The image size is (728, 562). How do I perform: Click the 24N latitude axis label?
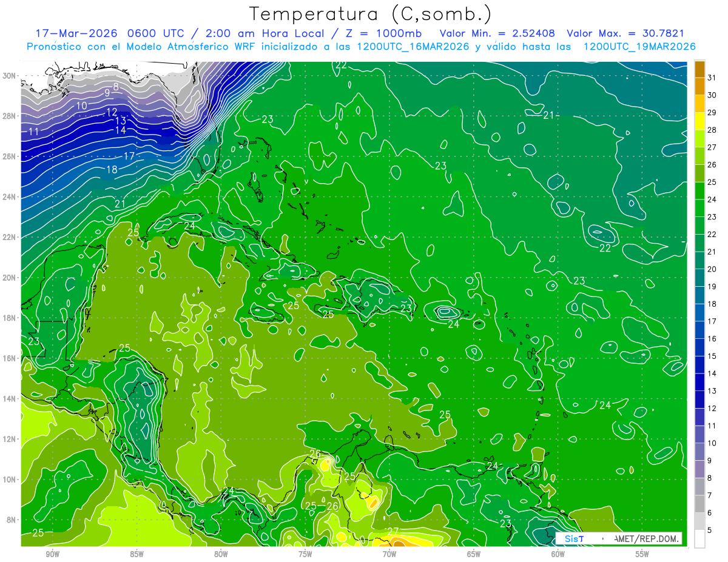pos(9,196)
